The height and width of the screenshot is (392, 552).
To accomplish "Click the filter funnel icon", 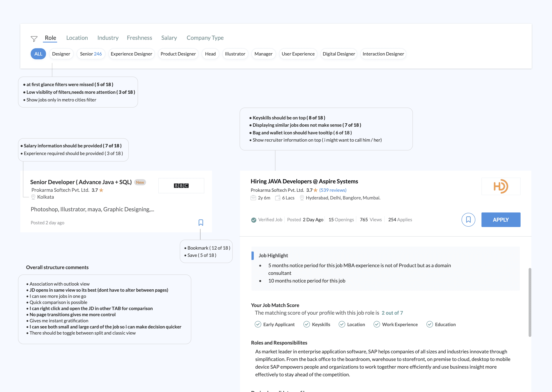I will pos(34,39).
